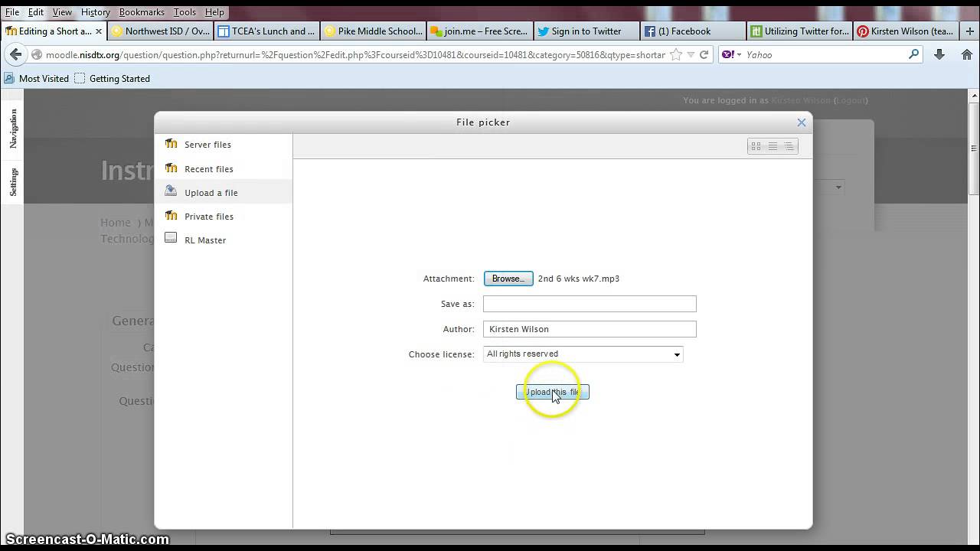Switch file picker to list view
Screen dimensions: 980x551
click(773, 146)
